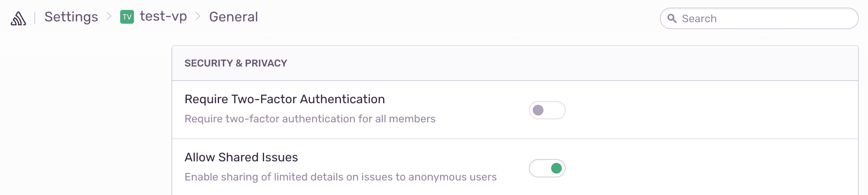
Task: Click the green TV organization avatar
Action: tap(127, 17)
